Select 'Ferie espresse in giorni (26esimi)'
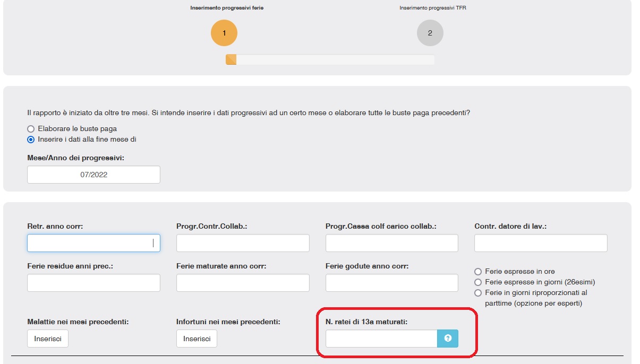This screenshot has width=640, height=364. pos(478,282)
